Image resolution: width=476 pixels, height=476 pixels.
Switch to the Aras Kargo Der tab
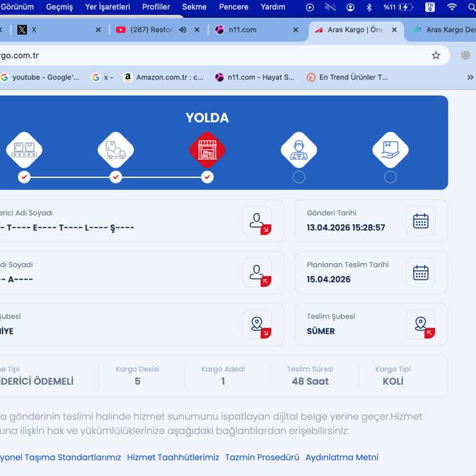click(x=443, y=30)
